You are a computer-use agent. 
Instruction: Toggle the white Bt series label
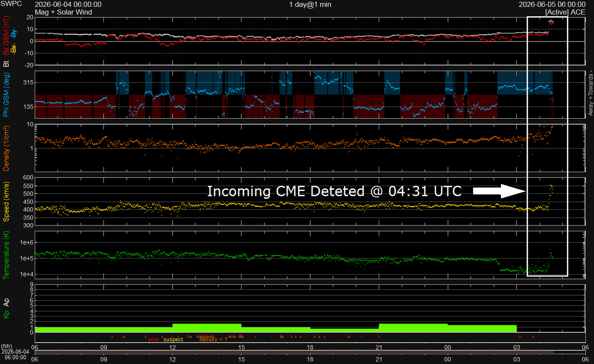[x=6, y=63]
